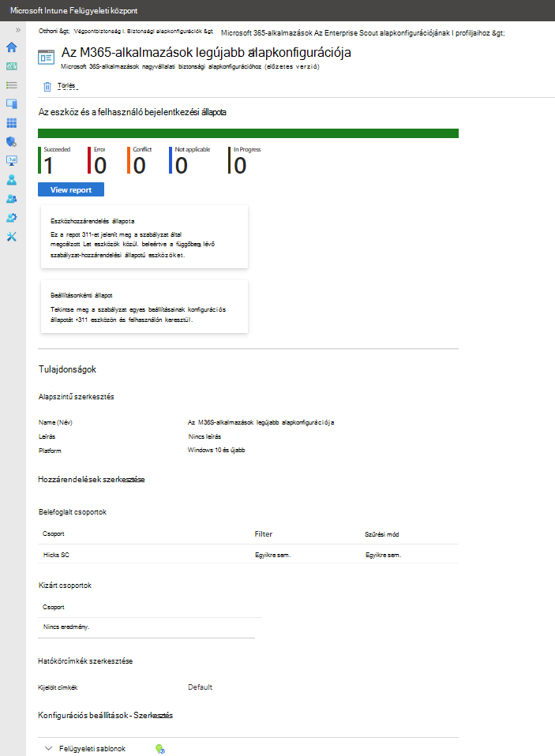Click Hozzárendelések szerkesztése edit link

92,479
